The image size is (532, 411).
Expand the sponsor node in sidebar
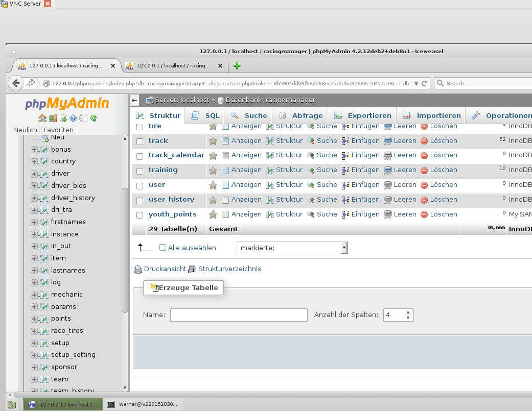34,367
